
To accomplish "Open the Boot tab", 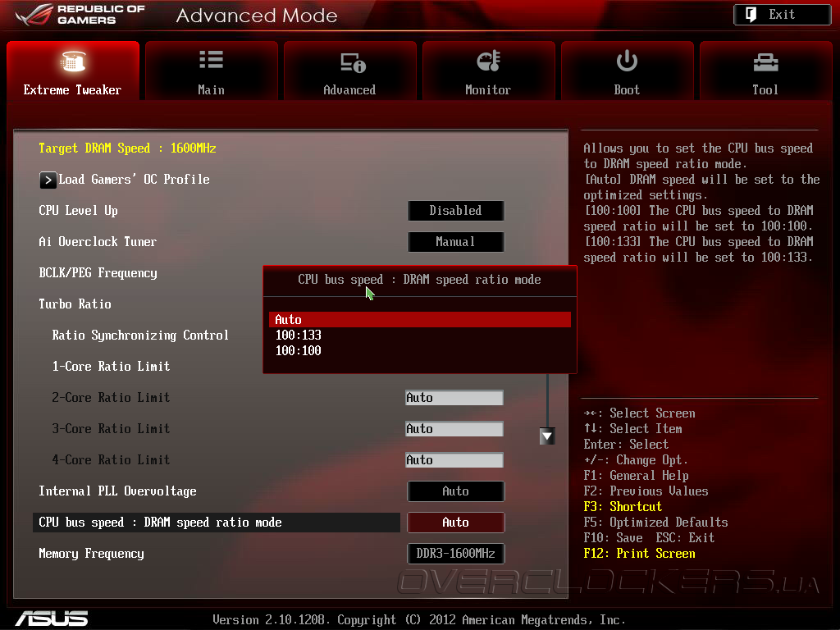I will click(x=627, y=71).
